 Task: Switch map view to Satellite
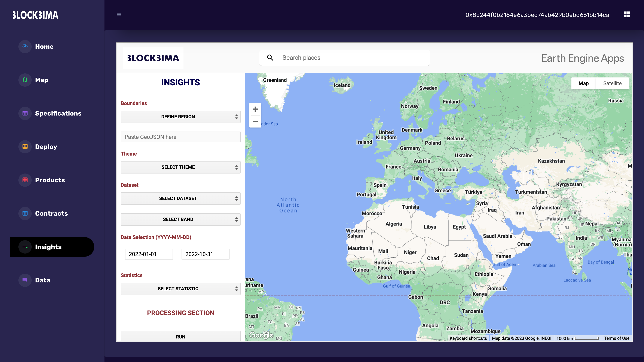pyautogui.click(x=612, y=83)
